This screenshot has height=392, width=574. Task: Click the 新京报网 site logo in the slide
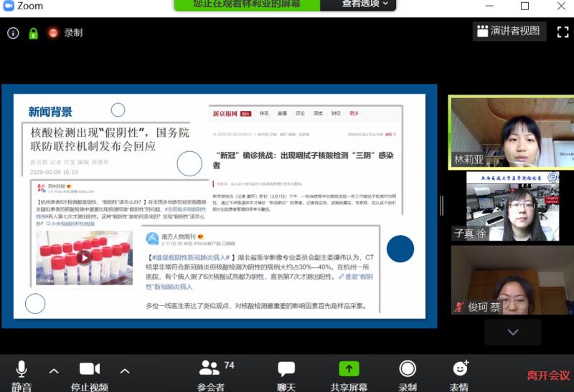(225, 114)
